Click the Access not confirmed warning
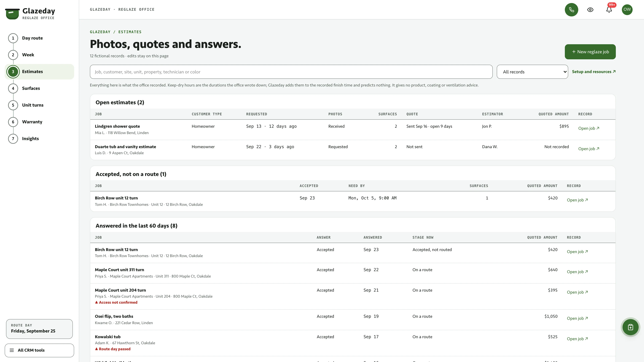The height and width of the screenshot is (362, 644). [116, 302]
